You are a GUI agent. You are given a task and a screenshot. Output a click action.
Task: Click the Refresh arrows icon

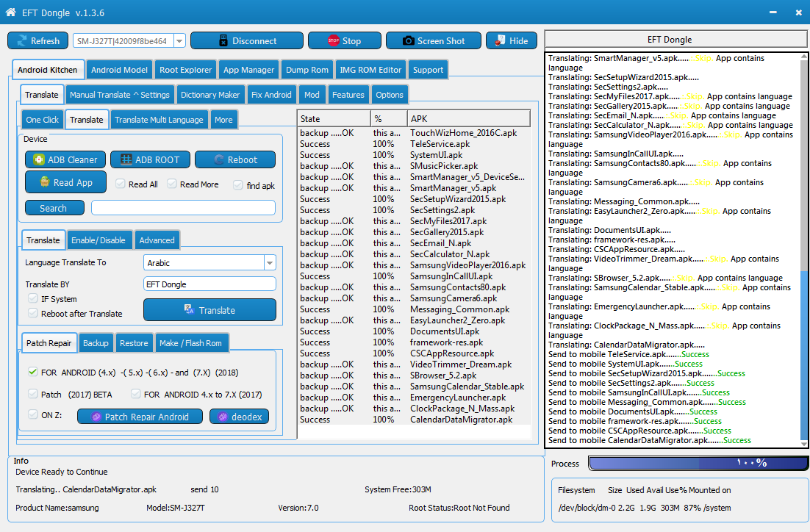coord(22,41)
